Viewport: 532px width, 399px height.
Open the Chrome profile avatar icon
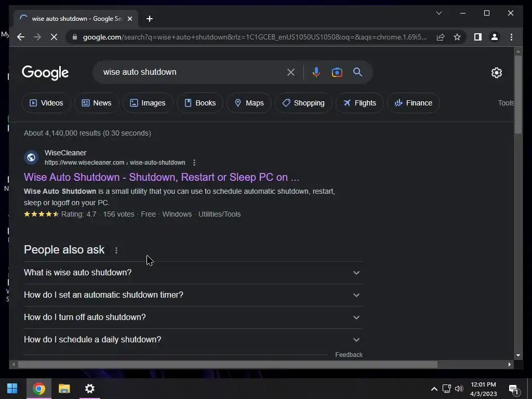(495, 37)
